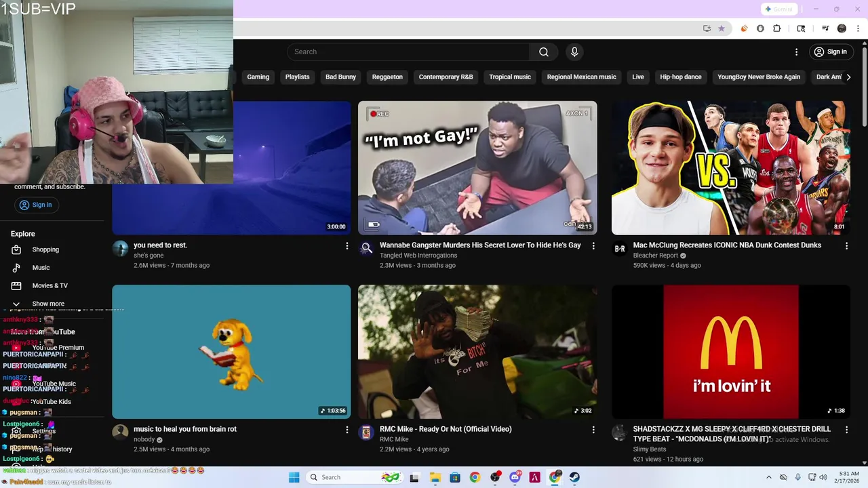868x488 pixels.
Task: Click the orange extension icon in toolbar
Action: pyautogui.click(x=745, y=28)
